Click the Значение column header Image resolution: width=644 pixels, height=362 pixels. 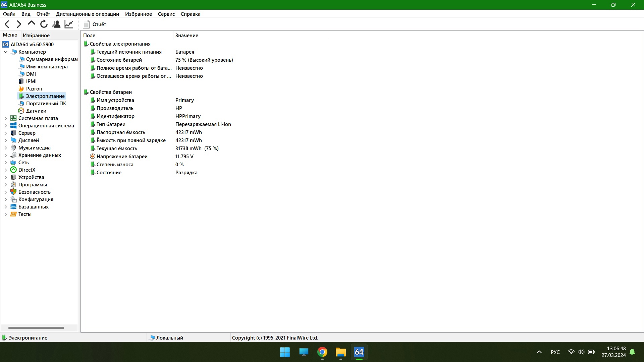point(186,35)
